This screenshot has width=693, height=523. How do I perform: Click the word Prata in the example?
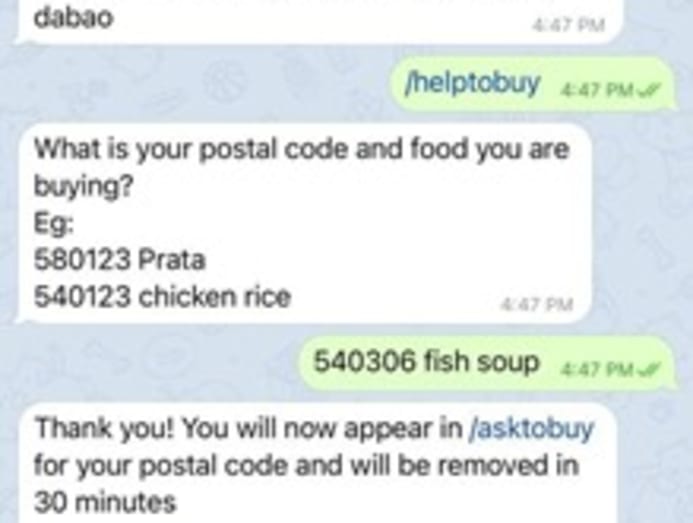click(x=172, y=260)
